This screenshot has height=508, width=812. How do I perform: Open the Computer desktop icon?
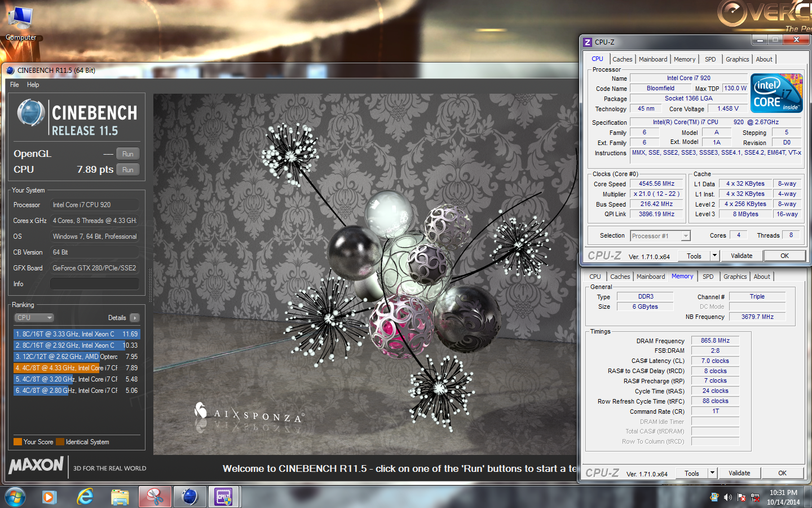tap(21, 24)
